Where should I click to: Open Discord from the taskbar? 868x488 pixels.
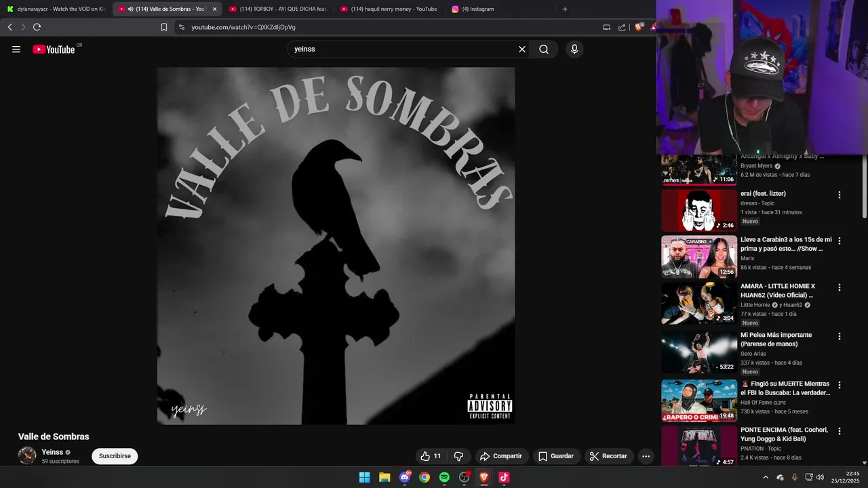click(405, 477)
